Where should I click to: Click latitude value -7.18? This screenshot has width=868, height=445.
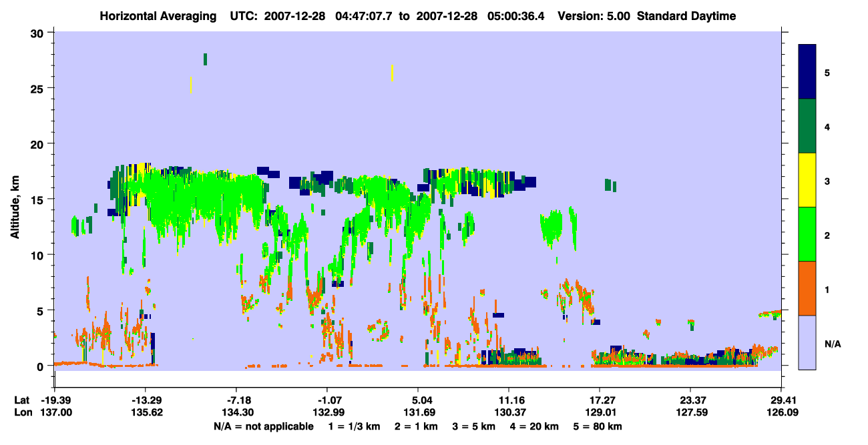pos(236,400)
